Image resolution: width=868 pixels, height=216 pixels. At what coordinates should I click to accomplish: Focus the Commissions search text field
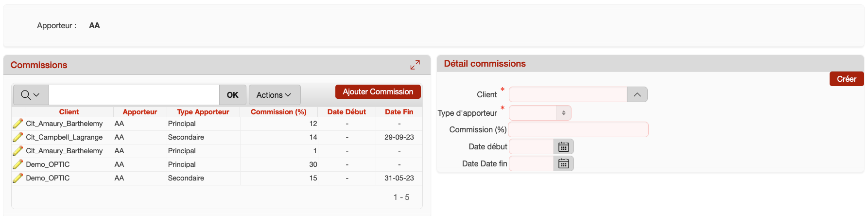(134, 95)
